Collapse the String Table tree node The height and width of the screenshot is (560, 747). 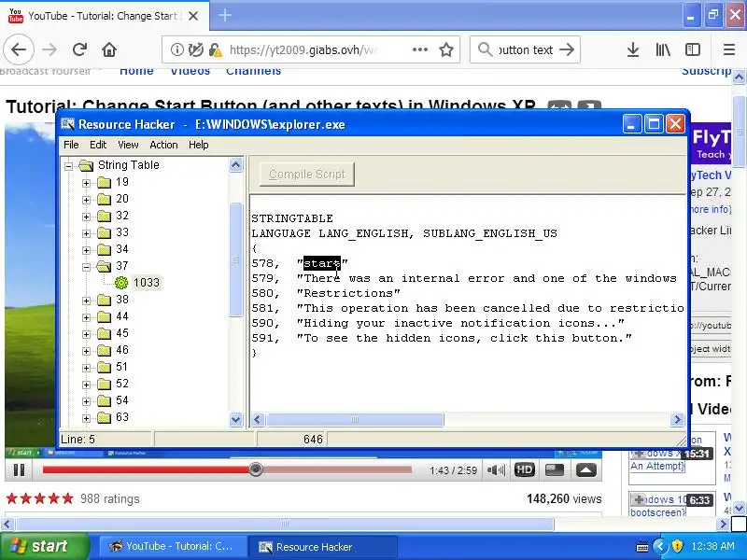[x=69, y=166]
